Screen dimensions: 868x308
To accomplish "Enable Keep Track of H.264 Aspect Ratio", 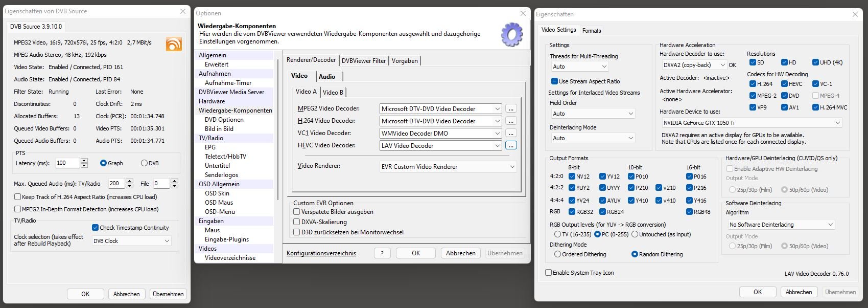I will (x=18, y=197).
